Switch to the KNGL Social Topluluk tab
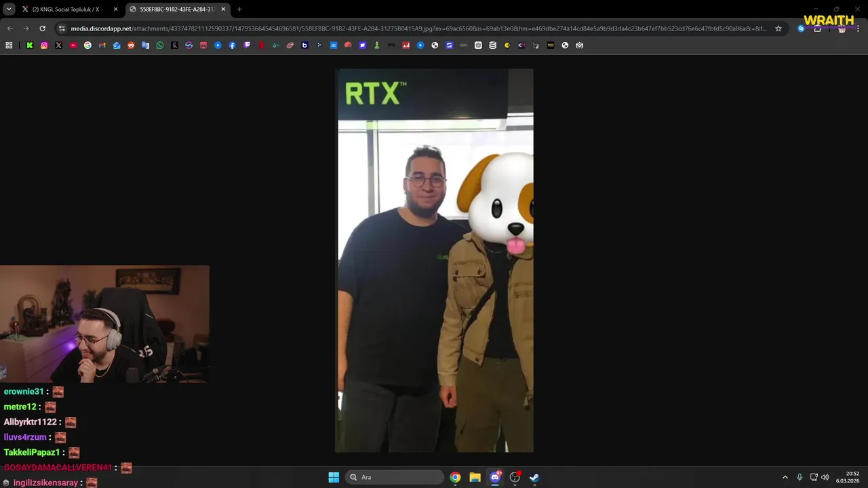Screen dimensions: 868x488 (69, 9)
